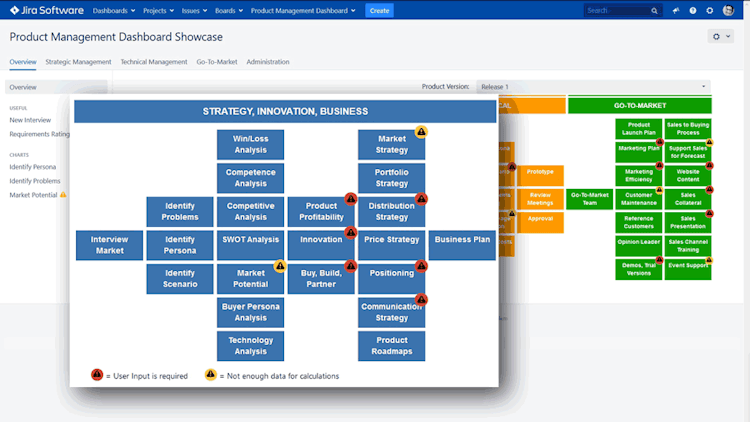This screenshot has height=422, width=750.
Task: Open the Product Roadmaps tile
Action: (x=391, y=346)
